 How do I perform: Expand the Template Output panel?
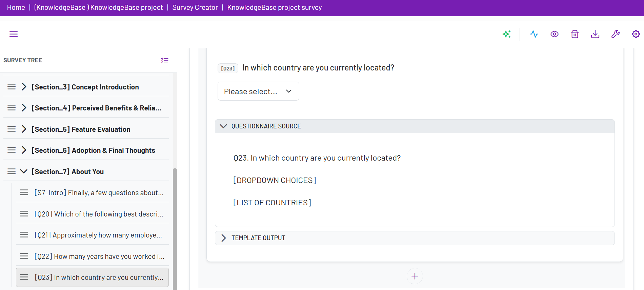[223, 238]
